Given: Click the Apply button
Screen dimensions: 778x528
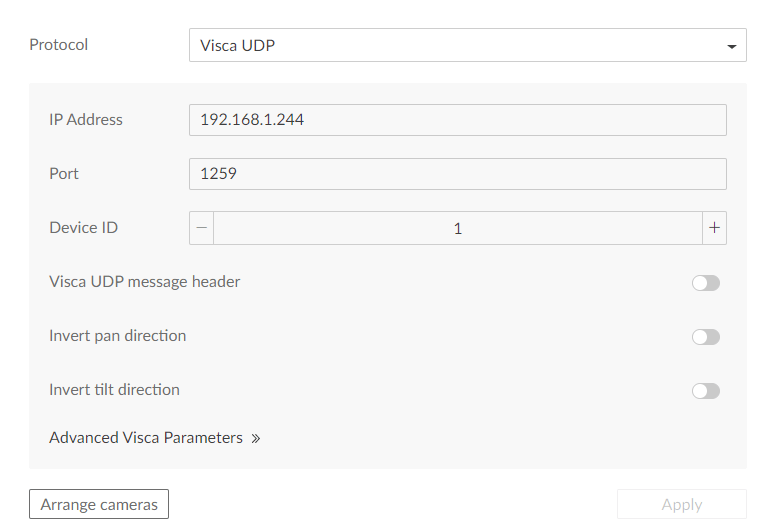Looking at the screenshot, I should pyautogui.click(x=682, y=504).
